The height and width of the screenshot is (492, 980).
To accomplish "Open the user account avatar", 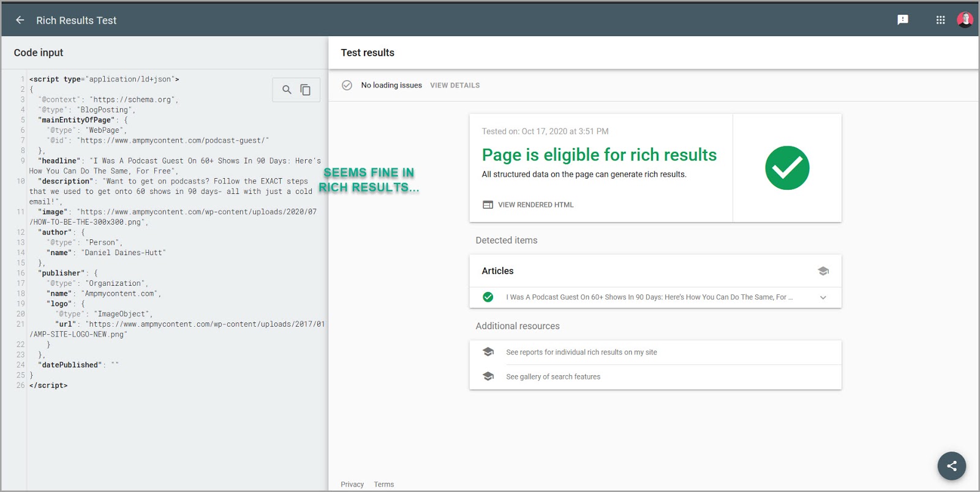I will 965,20.
